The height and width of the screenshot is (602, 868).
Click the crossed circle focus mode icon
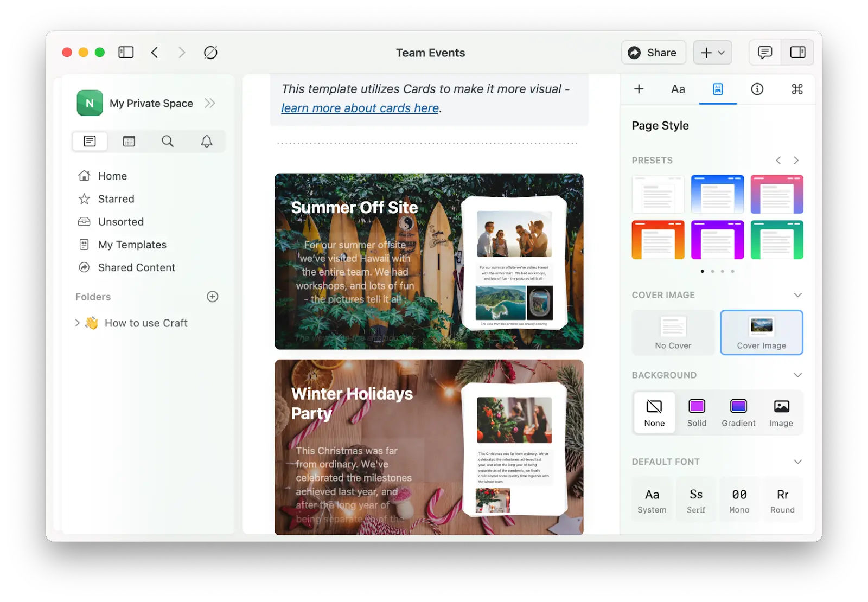[210, 53]
